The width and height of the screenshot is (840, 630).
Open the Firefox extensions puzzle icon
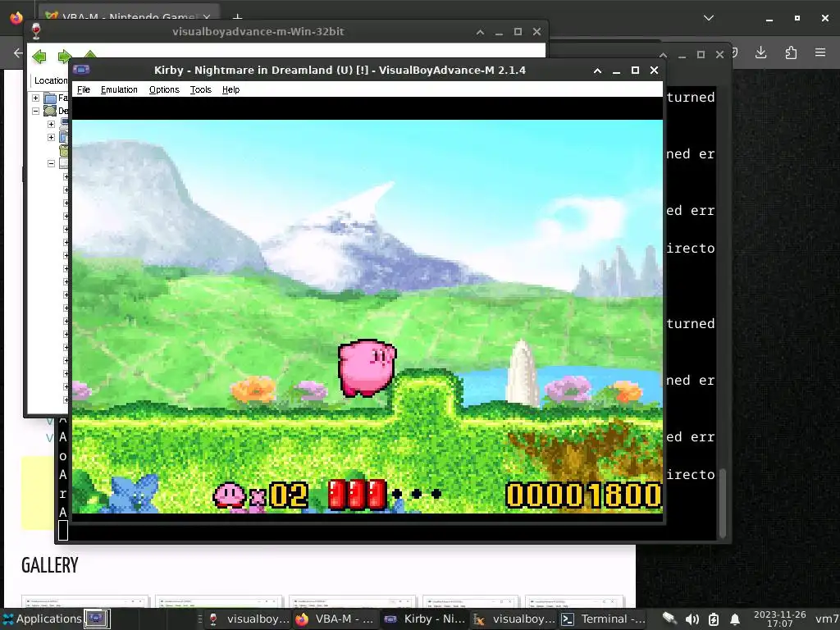[x=791, y=52]
